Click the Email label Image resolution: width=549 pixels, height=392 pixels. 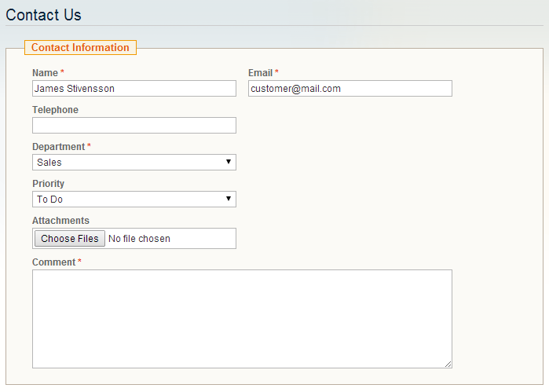(x=260, y=73)
